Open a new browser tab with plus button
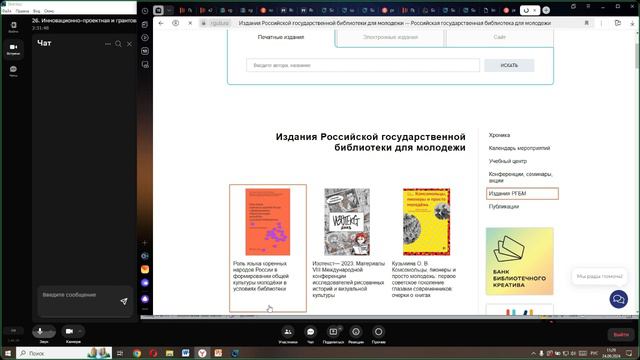The height and width of the screenshot is (360, 640). point(546,10)
